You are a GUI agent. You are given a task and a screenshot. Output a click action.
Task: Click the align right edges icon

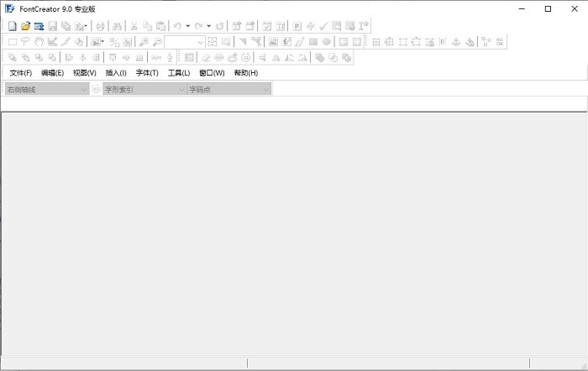tap(96, 57)
